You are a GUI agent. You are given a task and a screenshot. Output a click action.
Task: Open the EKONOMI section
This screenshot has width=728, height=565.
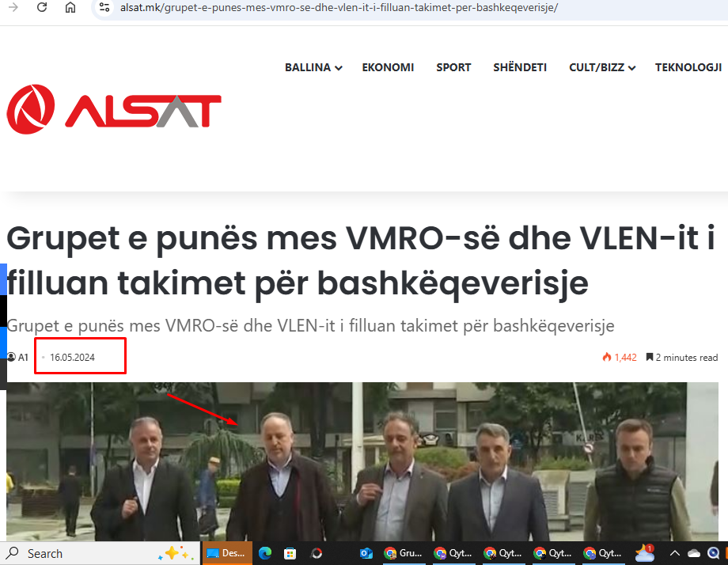388,68
